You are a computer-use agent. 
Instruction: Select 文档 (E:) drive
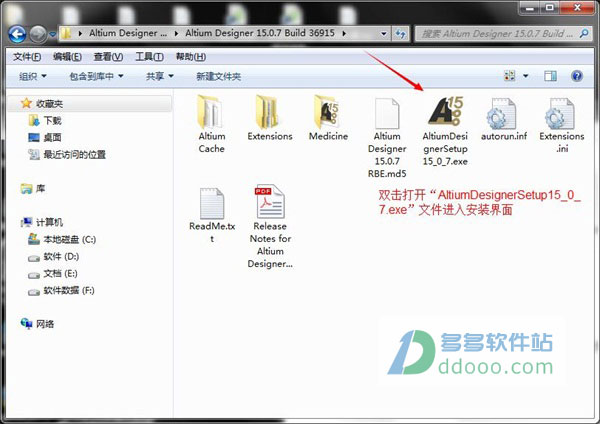pyautogui.click(x=60, y=274)
